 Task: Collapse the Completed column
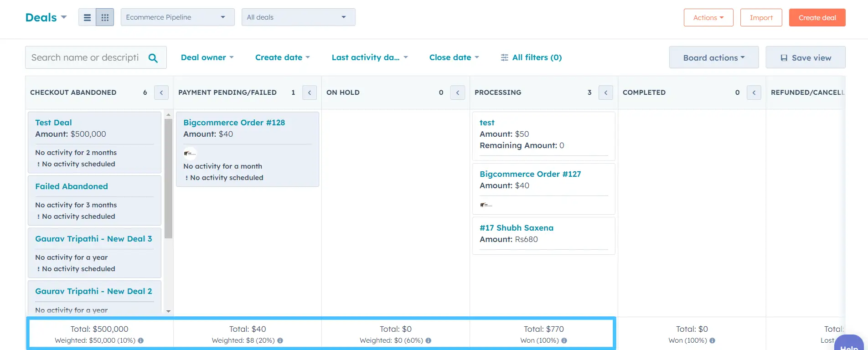coord(754,93)
